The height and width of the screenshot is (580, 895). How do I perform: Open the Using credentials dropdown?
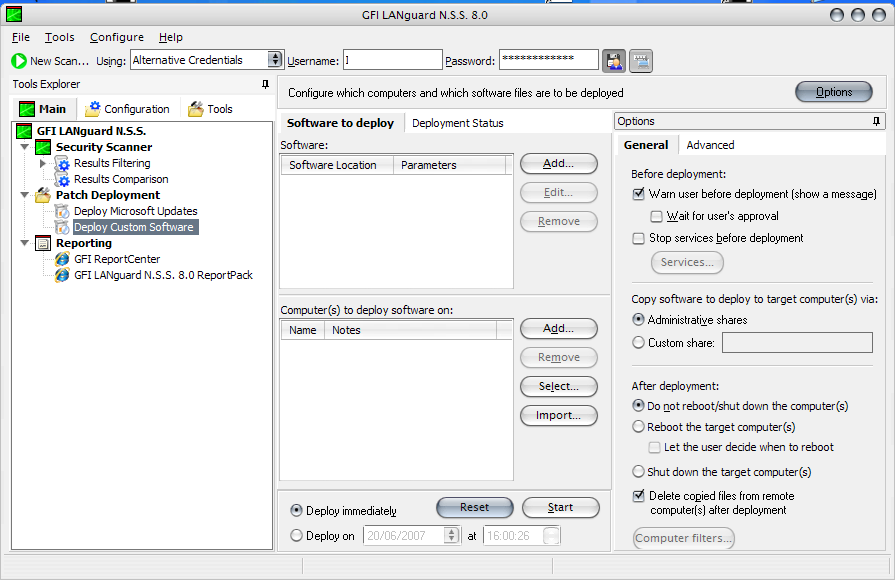[275, 59]
